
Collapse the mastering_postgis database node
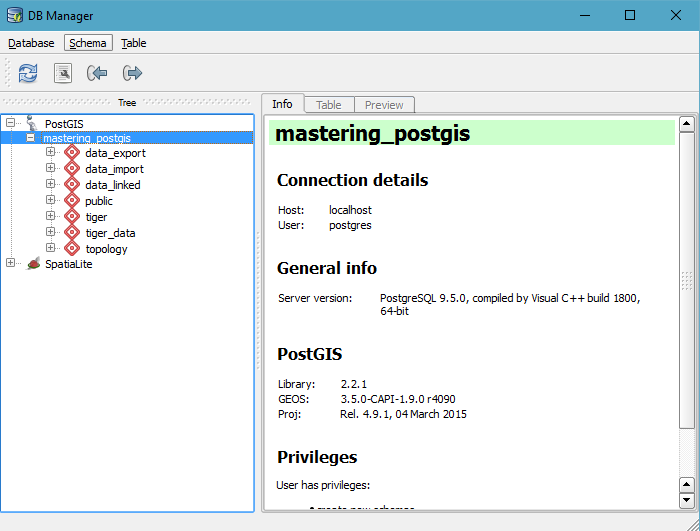tap(30, 138)
